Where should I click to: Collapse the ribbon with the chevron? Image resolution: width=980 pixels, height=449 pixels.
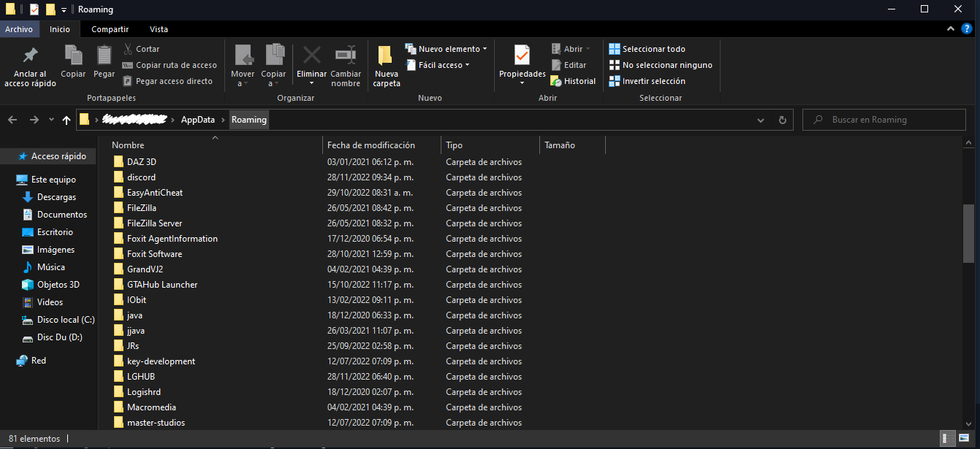pyautogui.click(x=950, y=28)
